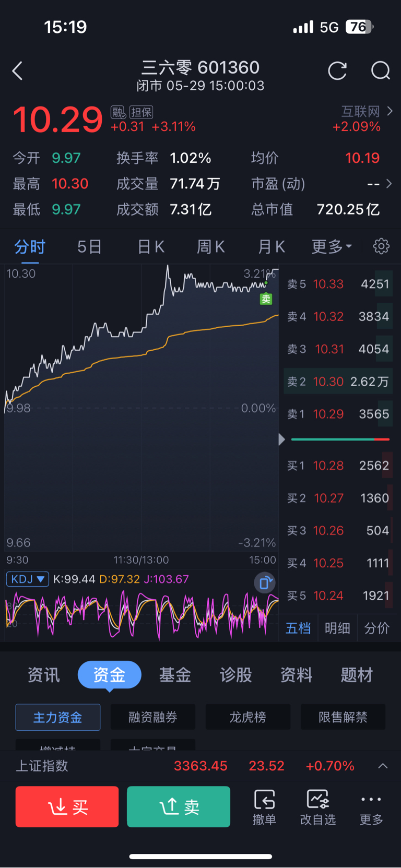Switch to the 分价 price tab
The height and width of the screenshot is (868, 401).
(377, 628)
